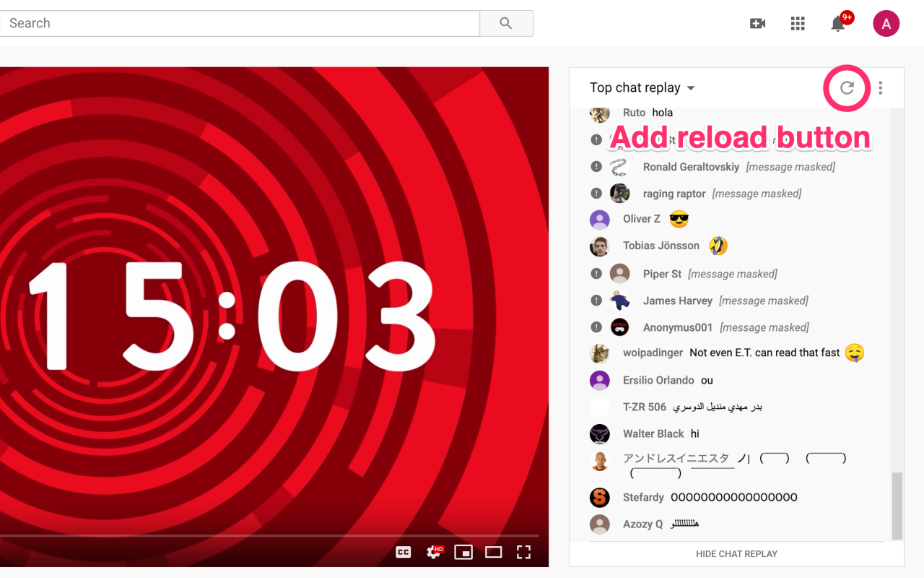Click Walter Black's avatar

pos(599,433)
